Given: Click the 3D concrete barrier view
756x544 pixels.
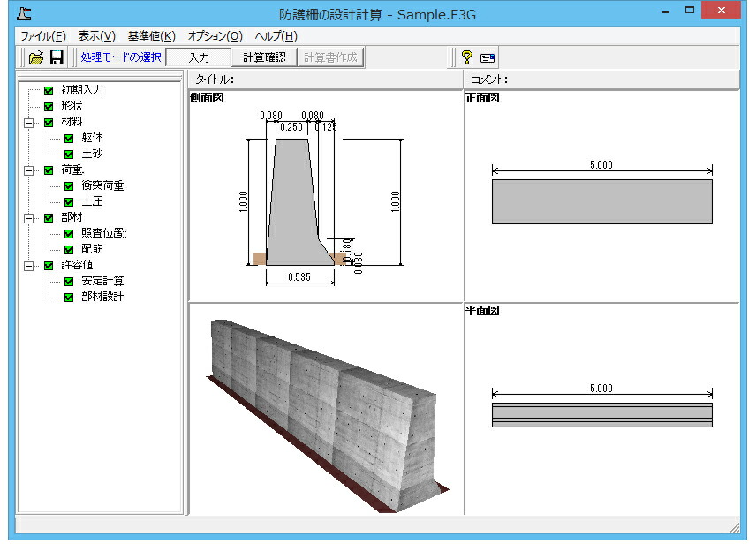Looking at the screenshot, I should point(326,410).
